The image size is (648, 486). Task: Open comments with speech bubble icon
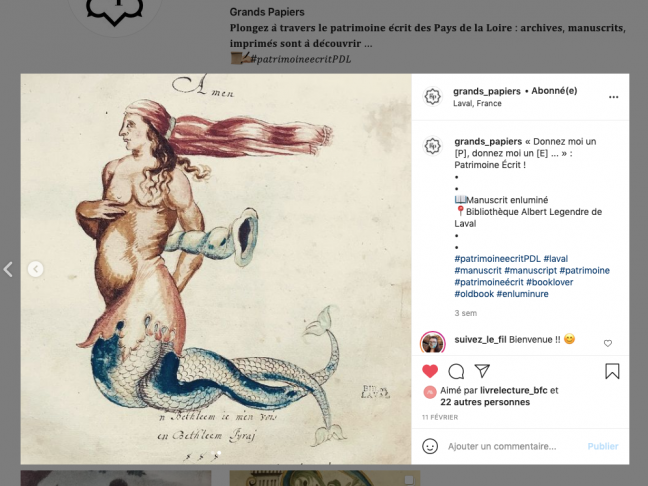click(456, 371)
